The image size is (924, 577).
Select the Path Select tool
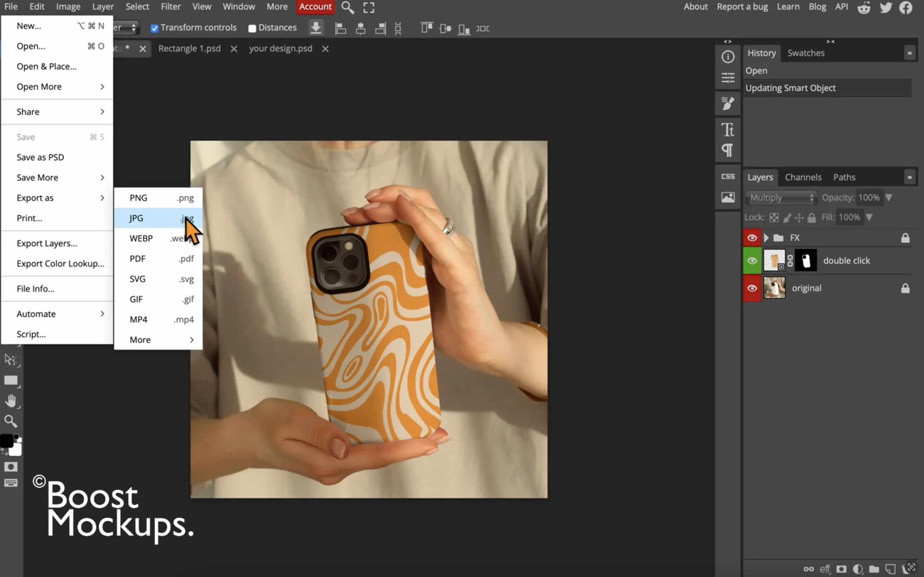pyautogui.click(x=11, y=360)
